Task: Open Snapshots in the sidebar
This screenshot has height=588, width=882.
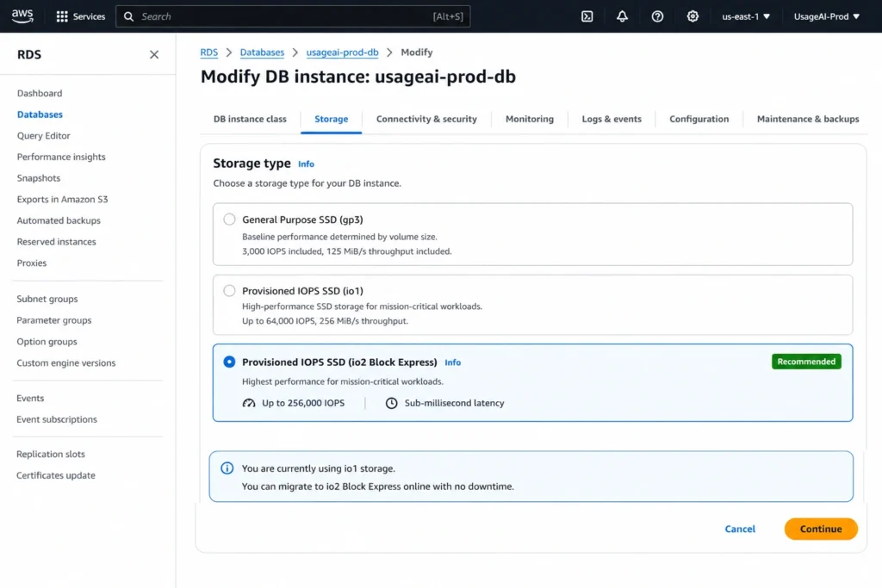Action: pos(38,178)
